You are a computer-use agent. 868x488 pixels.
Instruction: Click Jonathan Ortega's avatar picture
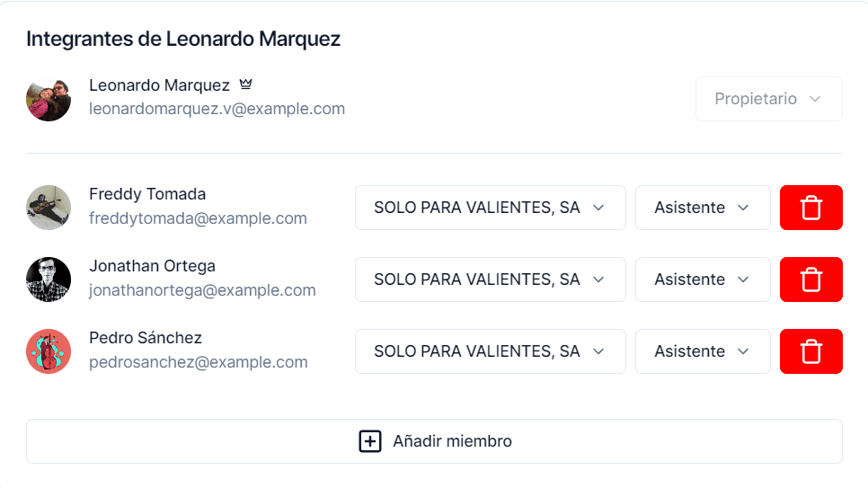[x=49, y=279]
